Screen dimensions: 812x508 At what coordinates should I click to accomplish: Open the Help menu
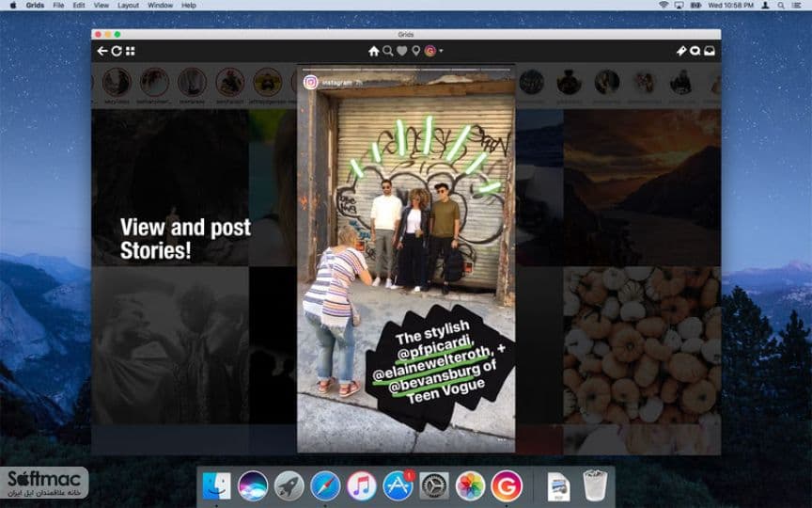pyautogui.click(x=189, y=6)
